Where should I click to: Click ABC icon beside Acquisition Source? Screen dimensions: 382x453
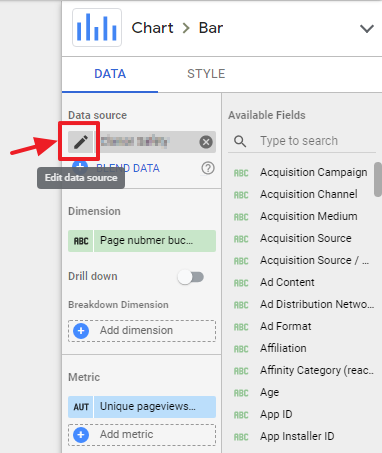pos(241,239)
